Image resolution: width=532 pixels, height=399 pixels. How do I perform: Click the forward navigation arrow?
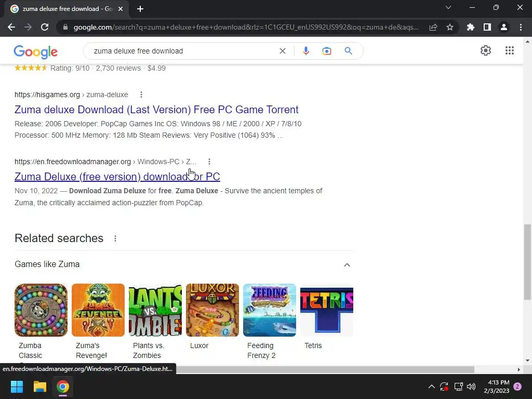28,27
